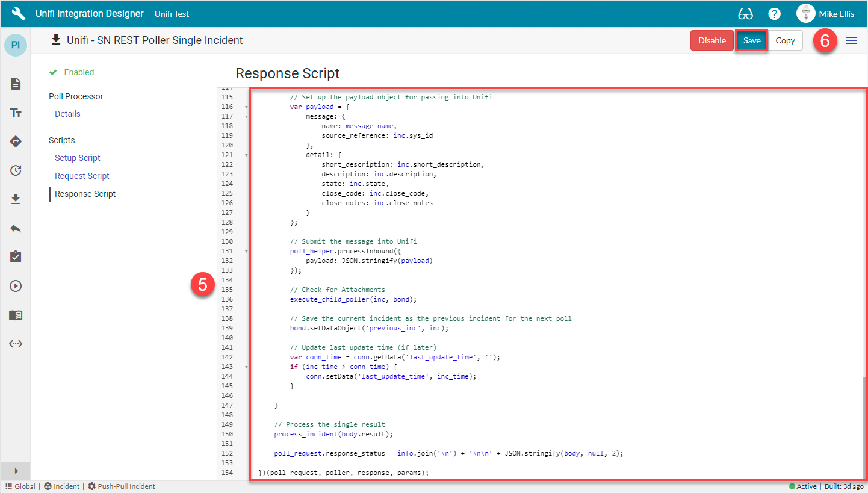868x493 pixels.
Task: Click the Disable button
Action: 712,40
